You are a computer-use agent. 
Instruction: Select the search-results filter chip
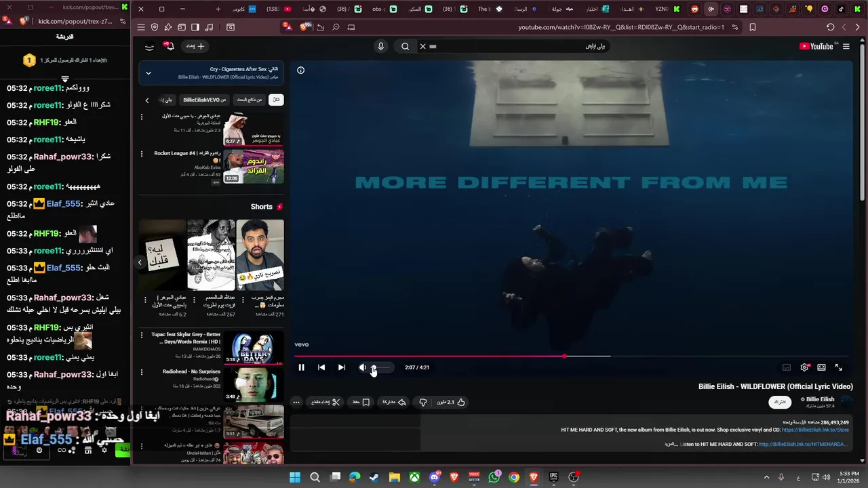coord(249,100)
